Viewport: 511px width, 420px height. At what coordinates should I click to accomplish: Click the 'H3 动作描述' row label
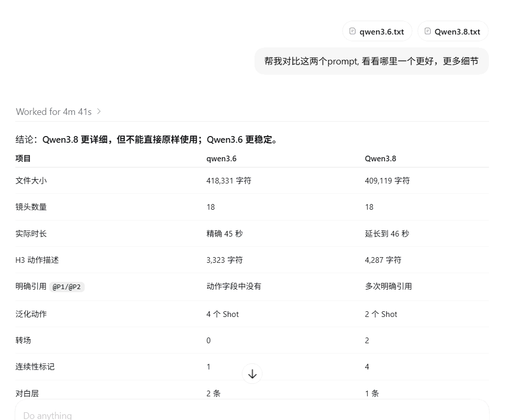click(37, 260)
